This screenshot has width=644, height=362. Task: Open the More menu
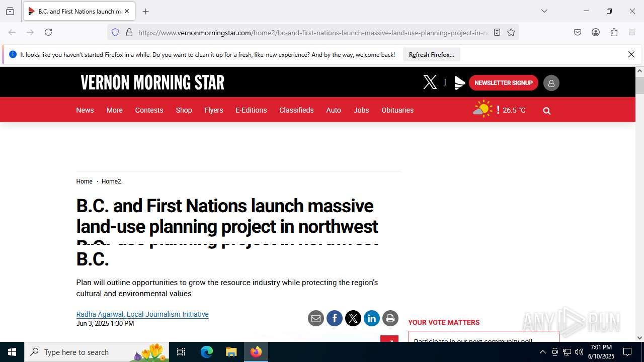click(x=115, y=110)
